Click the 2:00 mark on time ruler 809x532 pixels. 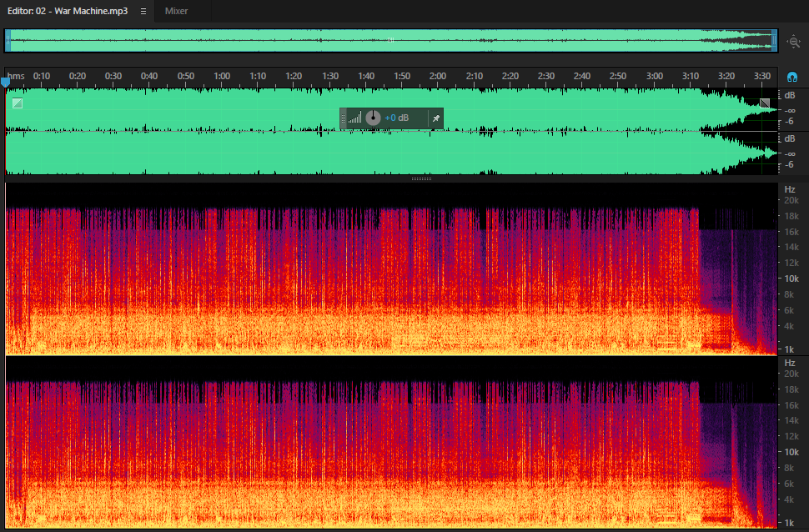click(x=438, y=76)
